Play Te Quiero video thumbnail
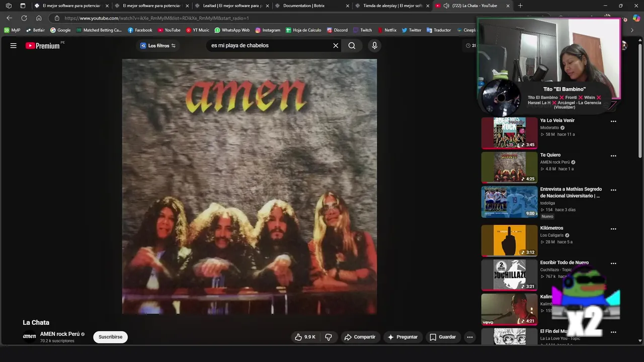Image resolution: width=644 pixels, height=362 pixels. (510, 167)
